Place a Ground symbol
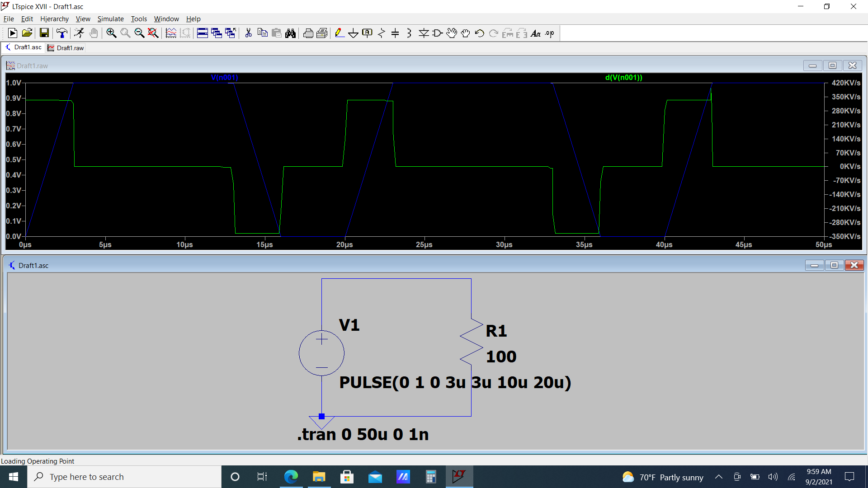Viewport: 868px width, 488px height. coord(354,33)
